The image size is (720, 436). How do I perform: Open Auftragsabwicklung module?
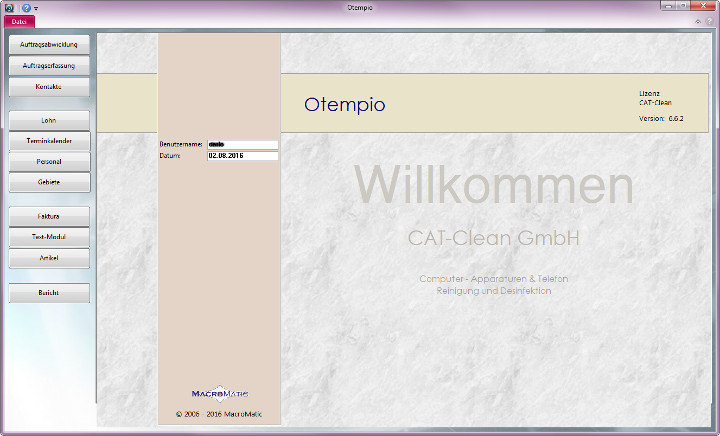(x=49, y=45)
